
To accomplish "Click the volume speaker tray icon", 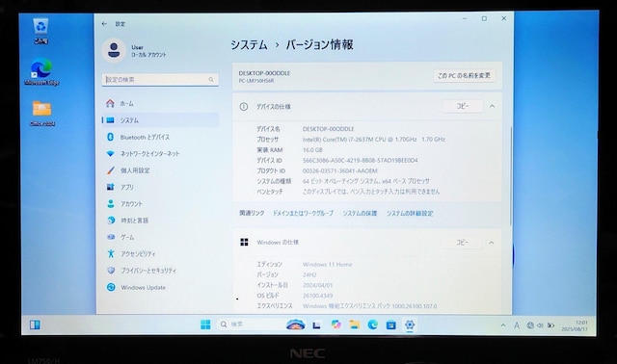I will coord(540,325).
